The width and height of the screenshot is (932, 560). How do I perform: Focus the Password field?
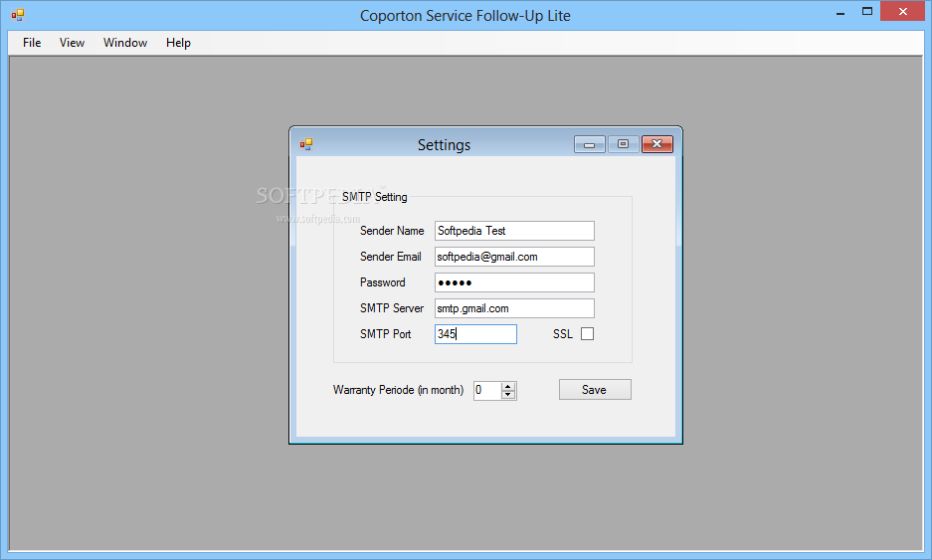(x=514, y=282)
